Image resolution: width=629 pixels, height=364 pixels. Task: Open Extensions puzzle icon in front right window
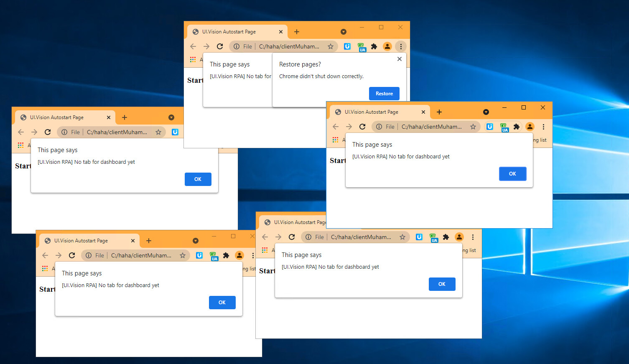tap(517, 127)
